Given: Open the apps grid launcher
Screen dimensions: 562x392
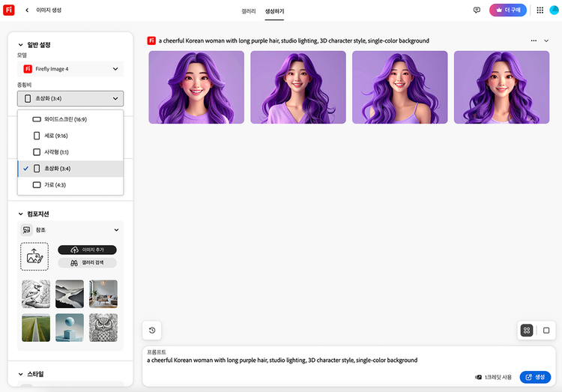Looking at the screenshot, I should coord(540,10).
